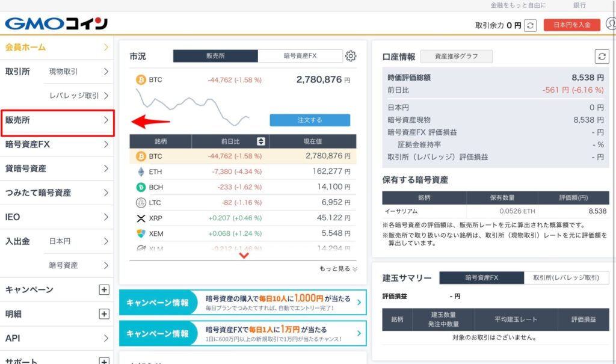The image size is (616, 364).
Task: Refresh the 取引余力 balance
Action: coord(531,25)
